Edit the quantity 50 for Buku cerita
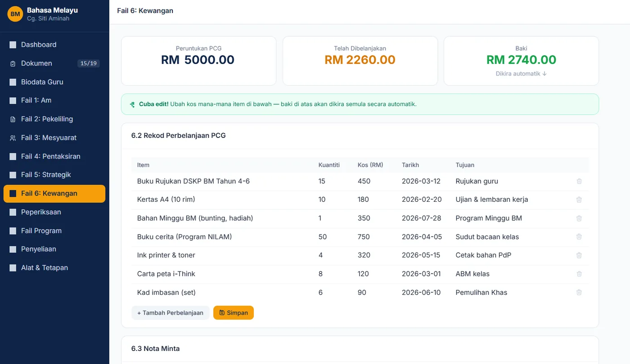 click(x=323, y=237)
